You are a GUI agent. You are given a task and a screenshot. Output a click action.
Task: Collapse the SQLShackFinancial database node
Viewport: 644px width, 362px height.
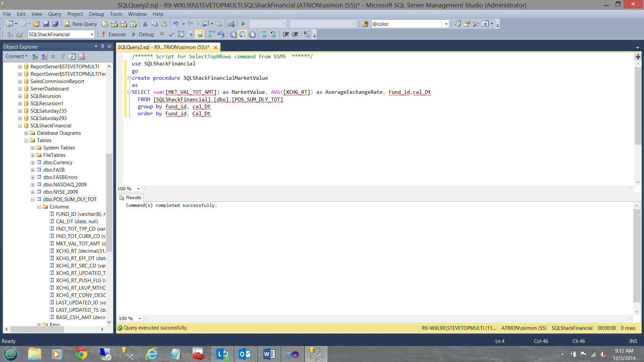pyautogui.click(x=20, y=126)
